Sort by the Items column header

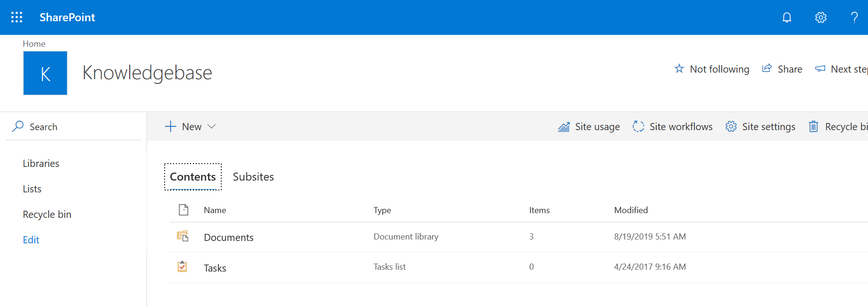pos(539,210)
